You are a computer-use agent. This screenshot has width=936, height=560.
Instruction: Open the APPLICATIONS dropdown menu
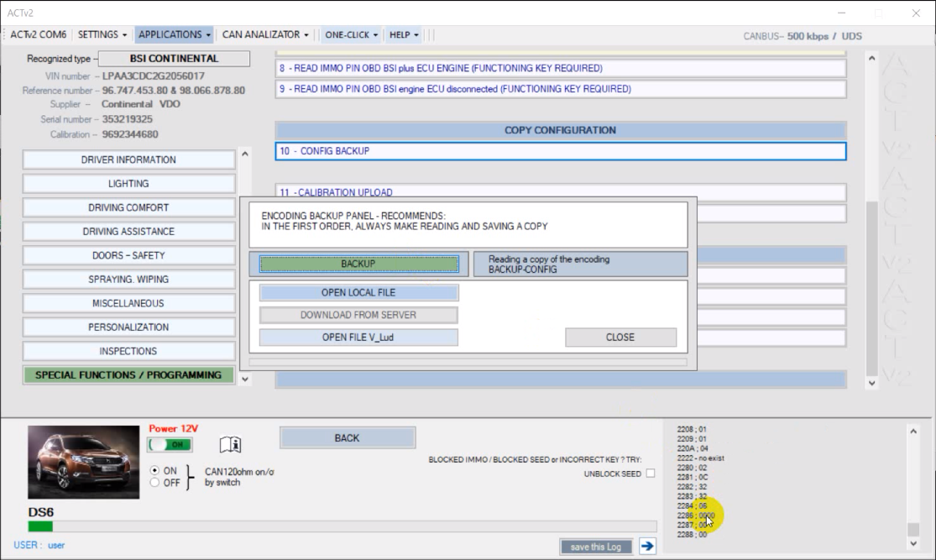point(175,34)
